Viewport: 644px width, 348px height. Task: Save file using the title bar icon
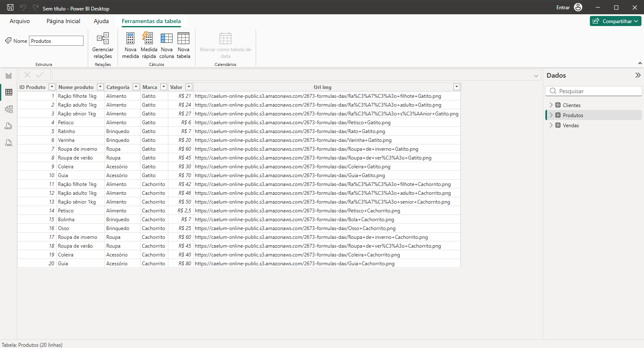pos(10,8)
